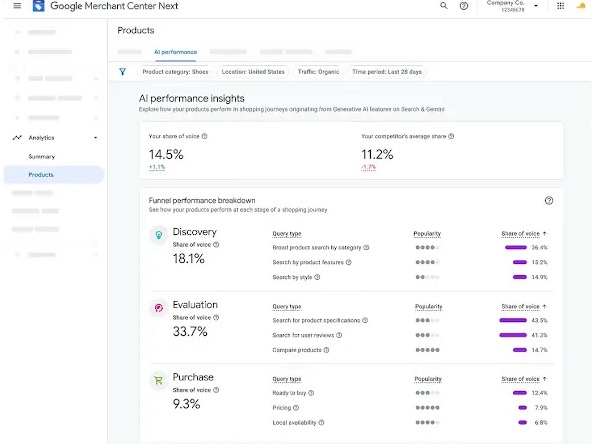Click info icon by Evaluation share of voice
The height and width of the screenshot is (444, 592).
(x=216, y=317)
